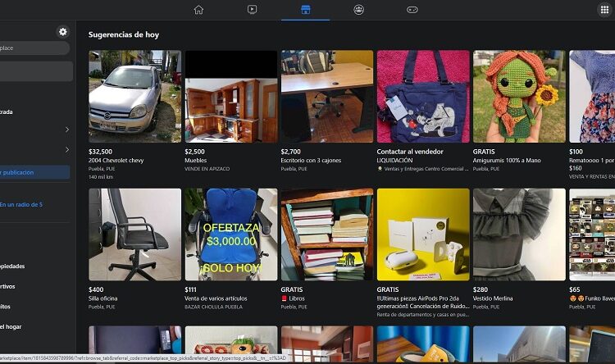Click the 'Sugerencias de hoy' heading
The width and height of the screenshot is (615, 364).
tap(124, 34)
